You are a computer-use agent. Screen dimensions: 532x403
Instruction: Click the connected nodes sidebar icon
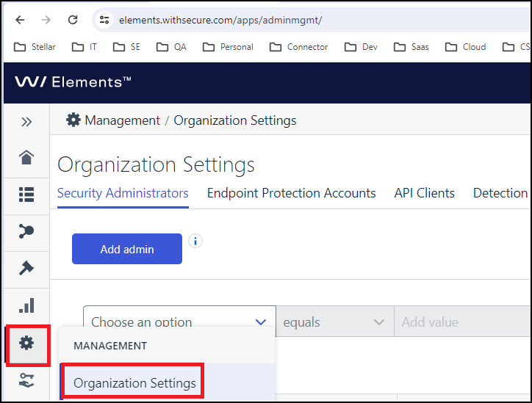[26, 231]
